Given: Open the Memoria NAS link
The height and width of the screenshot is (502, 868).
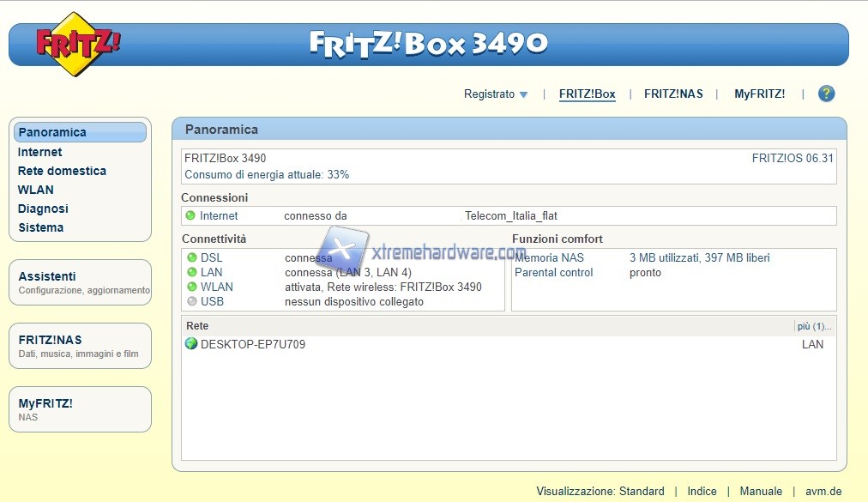Looking at the screenshot, I should [x=549, y=258].
